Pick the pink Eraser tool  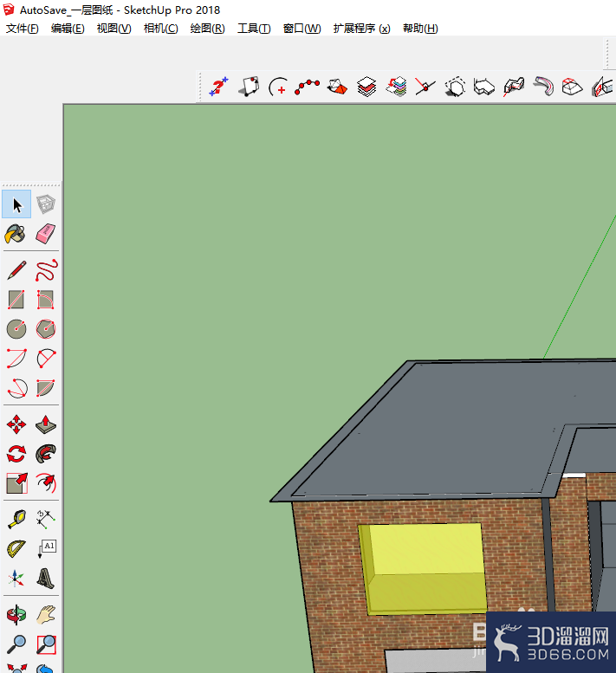[46, 234]
